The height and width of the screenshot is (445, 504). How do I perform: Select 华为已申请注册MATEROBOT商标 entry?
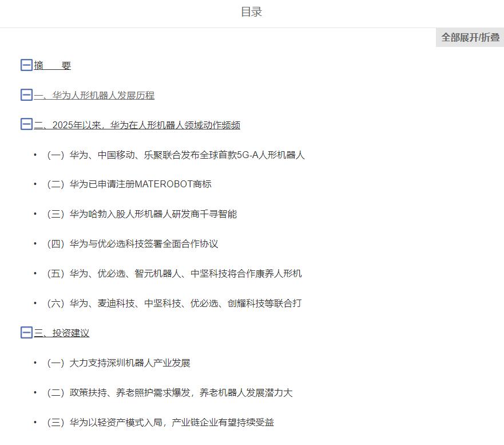tap(129, 184)
